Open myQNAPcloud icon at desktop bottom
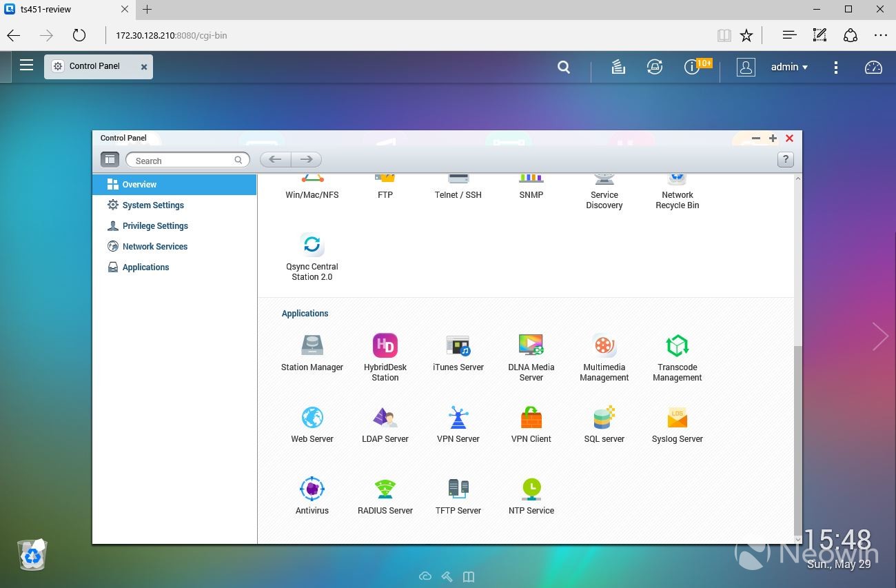Screen dimensions: 896x588 (x=425, y=576)
